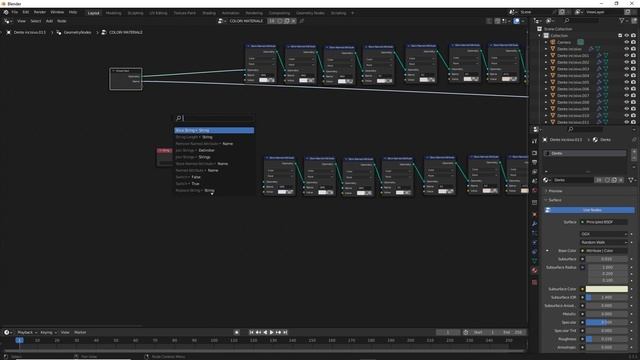Toggle visibility eye of Dente incisivo.003
The image size is (640, 360).
[x=627, y=69]
